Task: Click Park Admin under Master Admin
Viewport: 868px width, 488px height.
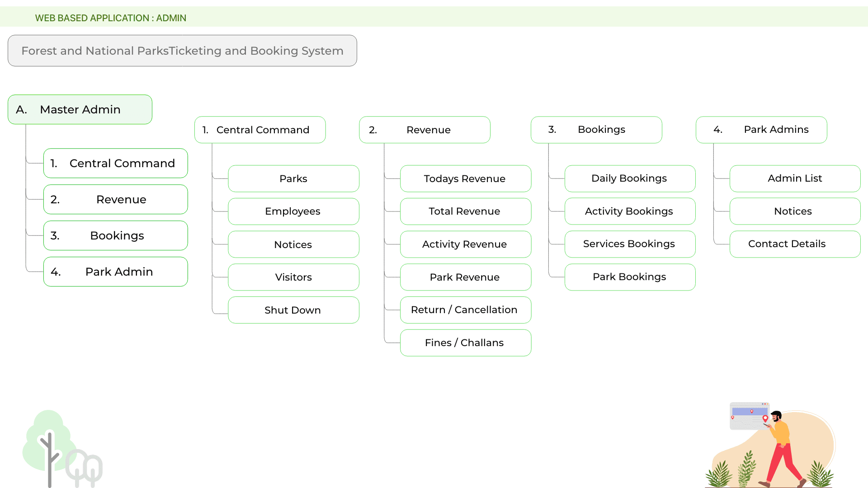Action: [116, 272]
